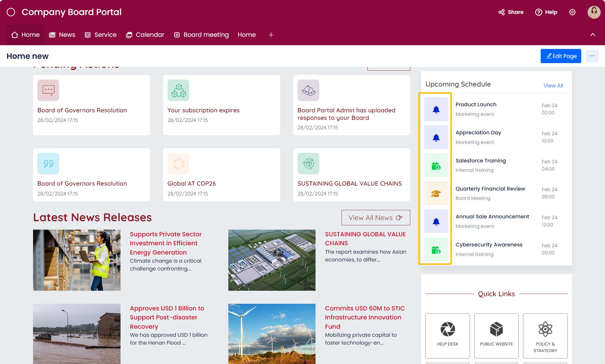Open Appreciation Day event title

478,133
